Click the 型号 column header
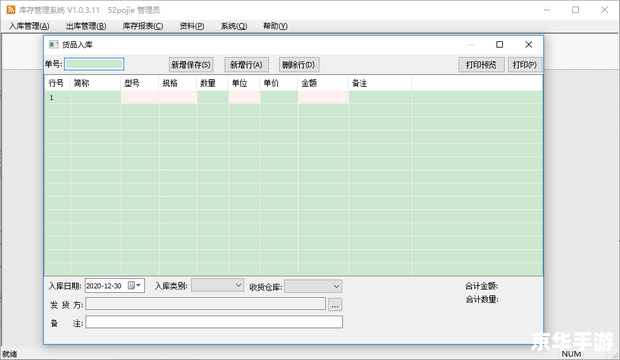This screenshot has height=360, width=620. (x=140, y=83)
